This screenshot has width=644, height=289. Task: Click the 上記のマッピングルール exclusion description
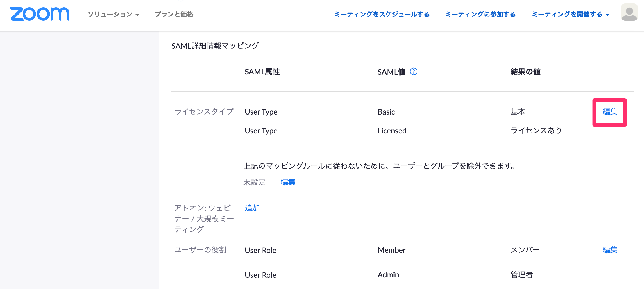click(x=379, y=166)
